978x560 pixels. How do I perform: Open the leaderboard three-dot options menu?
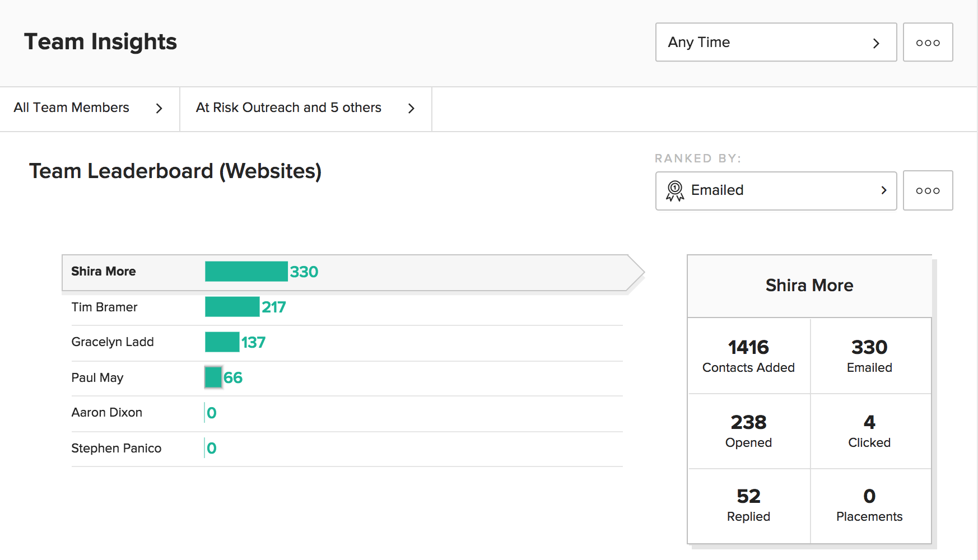pos(928,190)
